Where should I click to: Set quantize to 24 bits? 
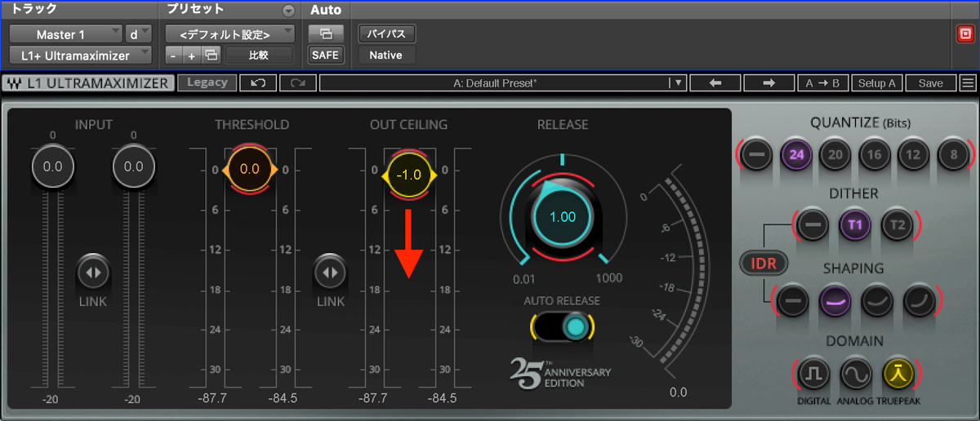795,154
